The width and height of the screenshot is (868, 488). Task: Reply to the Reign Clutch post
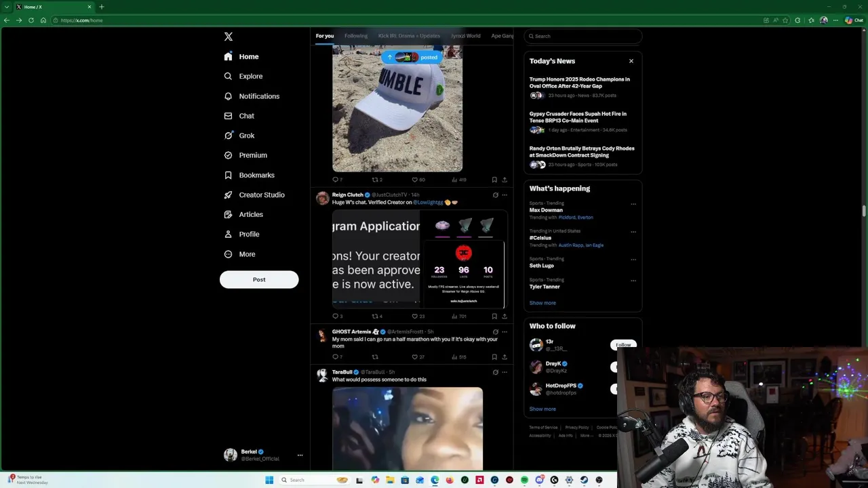(335, 317)
